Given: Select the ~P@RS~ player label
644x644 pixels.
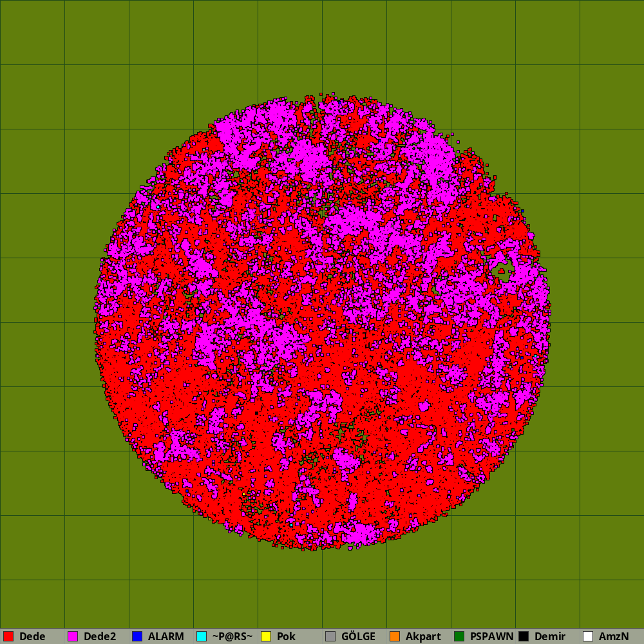Looking at the screenshot, I should point(232,637).
